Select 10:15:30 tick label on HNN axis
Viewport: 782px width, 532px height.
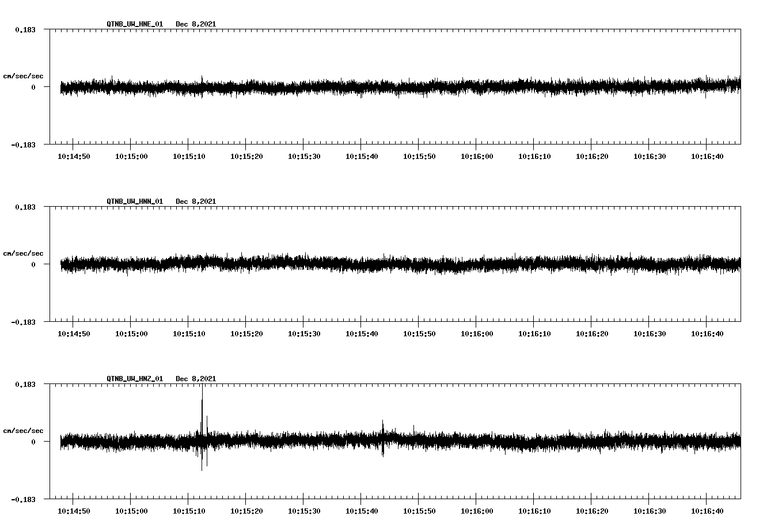pyautogui.click(x=304, y=334)
